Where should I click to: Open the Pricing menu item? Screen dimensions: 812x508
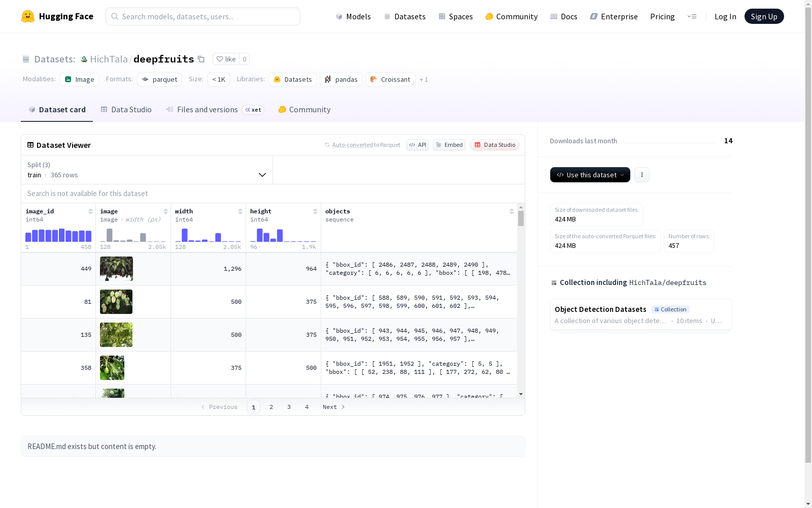point(662,17)
